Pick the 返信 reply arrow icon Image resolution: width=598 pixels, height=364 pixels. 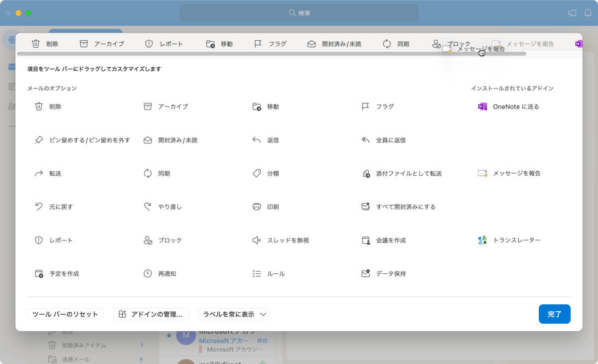point(257,140)
